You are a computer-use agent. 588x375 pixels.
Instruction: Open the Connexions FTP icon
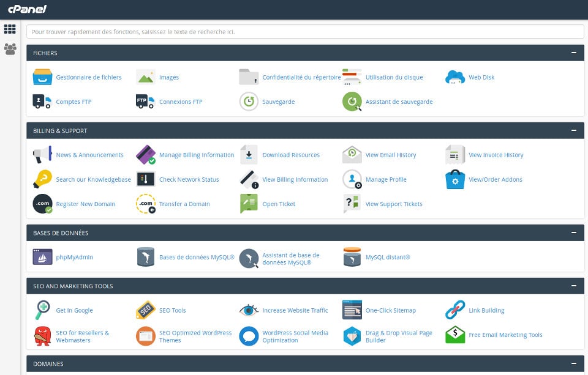146,102
